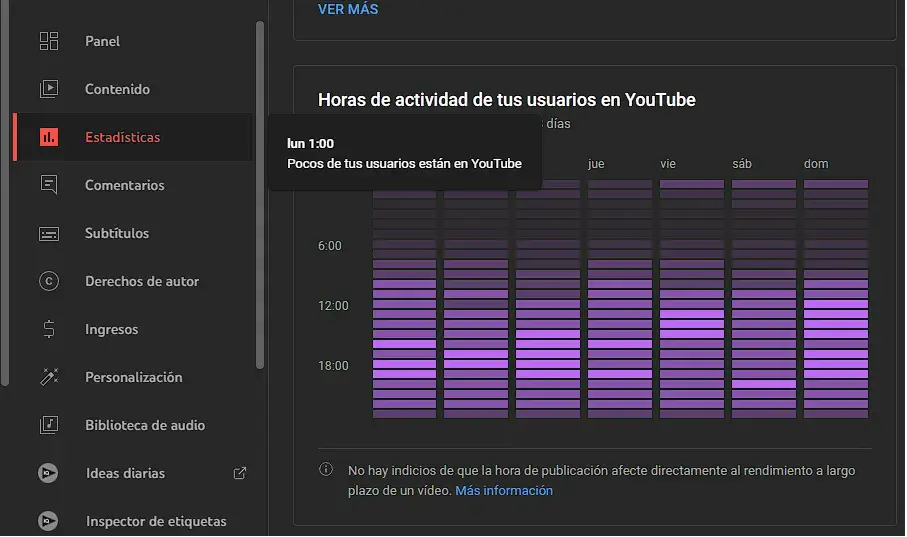This screenshot has width=907, height=537.
Task: Click the 12:00 time axis label
Action: (333, 306)
